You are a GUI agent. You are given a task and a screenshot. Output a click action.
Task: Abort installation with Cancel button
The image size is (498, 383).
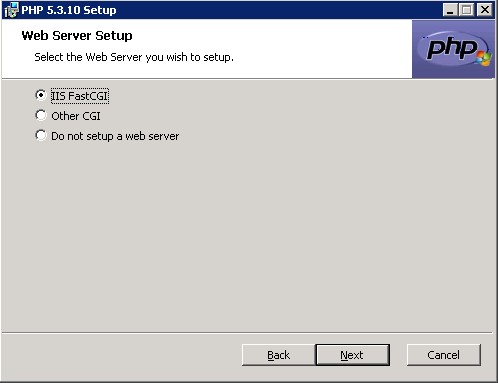tap(444, 355)
